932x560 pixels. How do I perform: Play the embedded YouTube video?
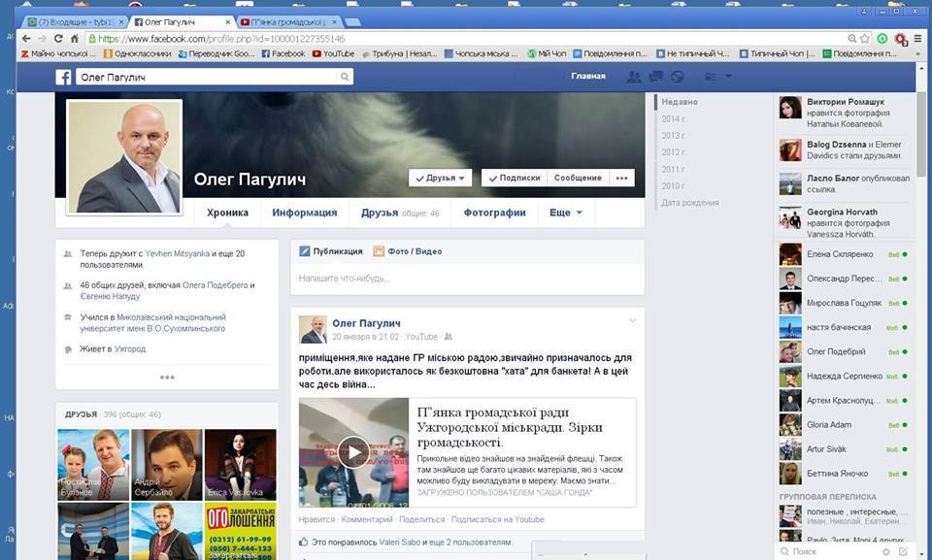point(353,452)
